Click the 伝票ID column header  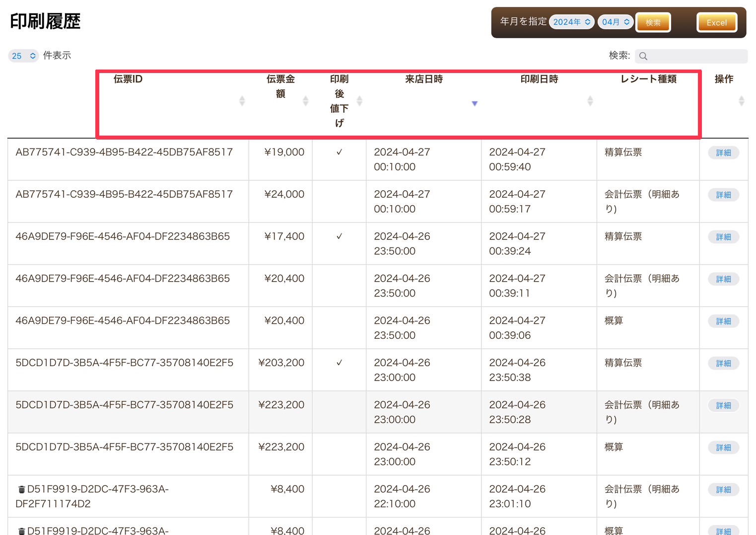(x=128, y=79)
